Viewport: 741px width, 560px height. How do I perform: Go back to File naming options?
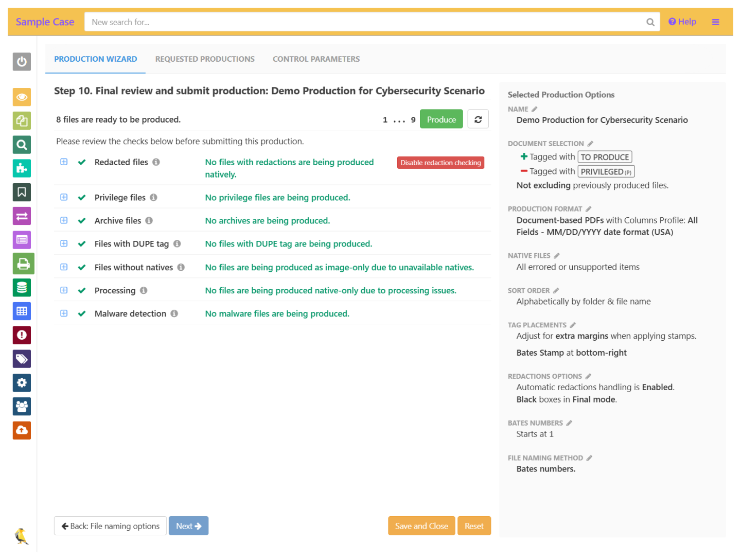(110, 526)
